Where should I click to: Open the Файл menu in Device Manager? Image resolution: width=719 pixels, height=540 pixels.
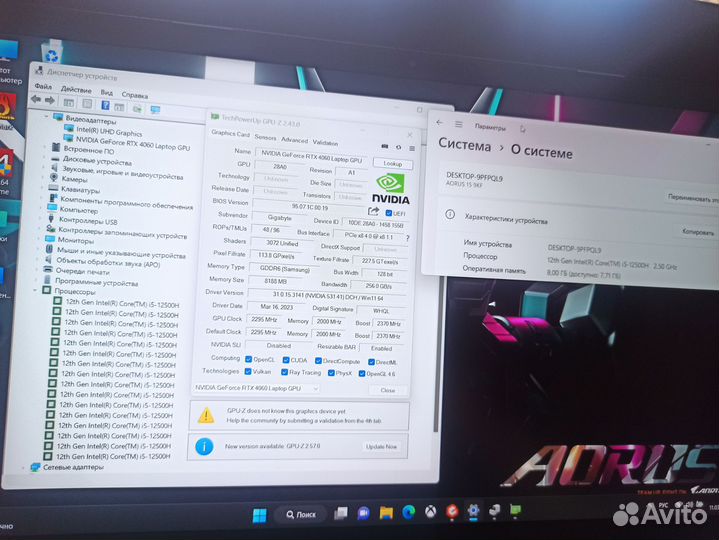point(43,86)
